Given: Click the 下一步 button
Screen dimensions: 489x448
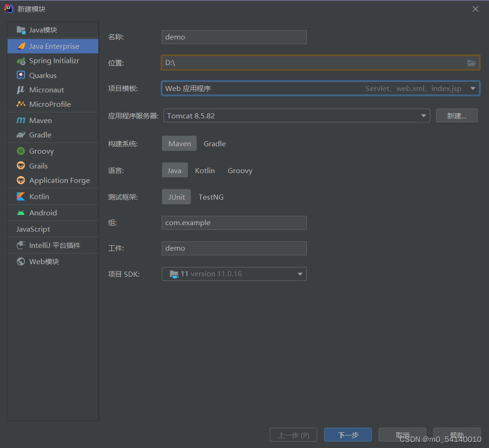Looking at the screenshot, I should [347, 435].
